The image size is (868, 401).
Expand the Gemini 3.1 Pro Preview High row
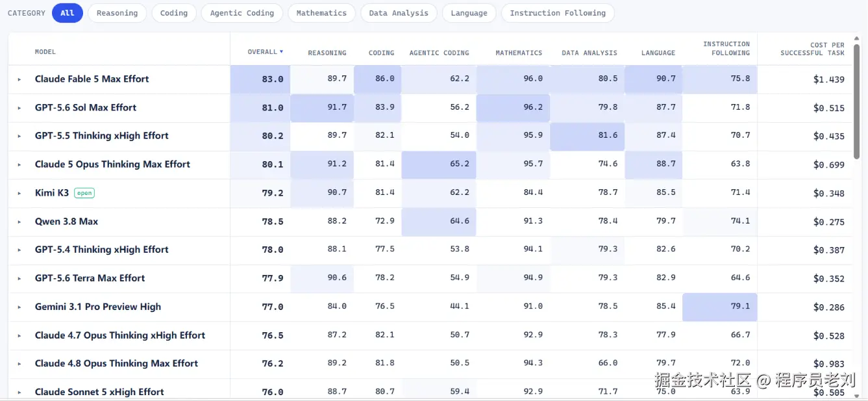coord(19,307)
